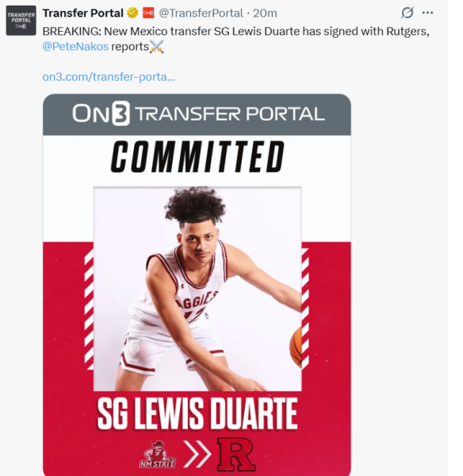Click the gold verified badge icon
The height and width of the screenshot is (476, 463).
(x=132, y=13)
